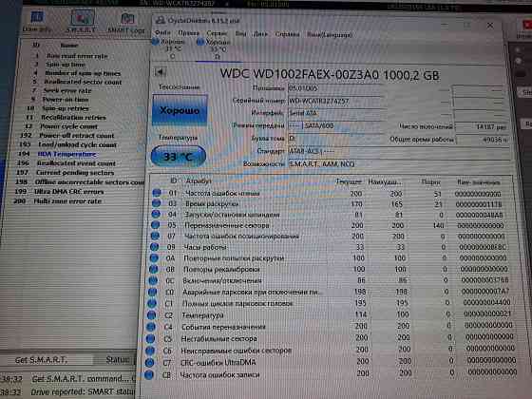The height and width of the screenshot is (399, 532).
Task: Open the Правка menu
Action: click(x=188, y=33)
